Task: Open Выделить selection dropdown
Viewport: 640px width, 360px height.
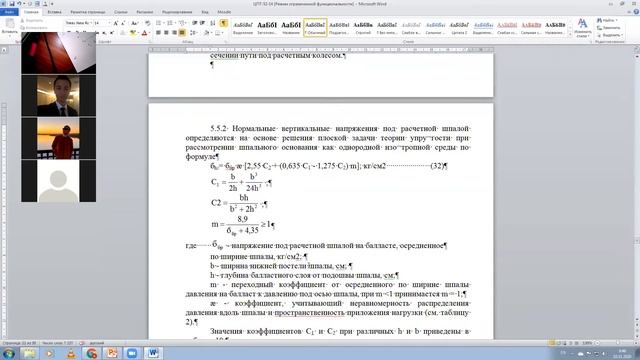Action: pos(609,35)
